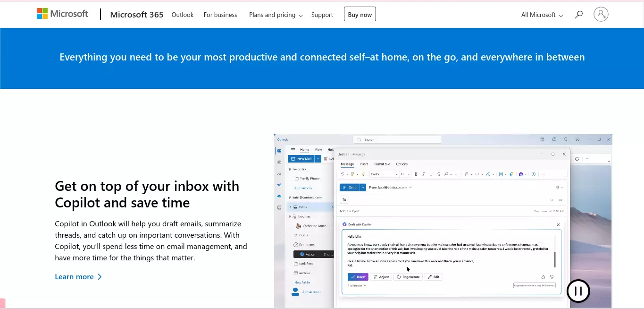Viewport: 644px width, 309px height.
Task: Open the Support link
Action: click(322, 15)
